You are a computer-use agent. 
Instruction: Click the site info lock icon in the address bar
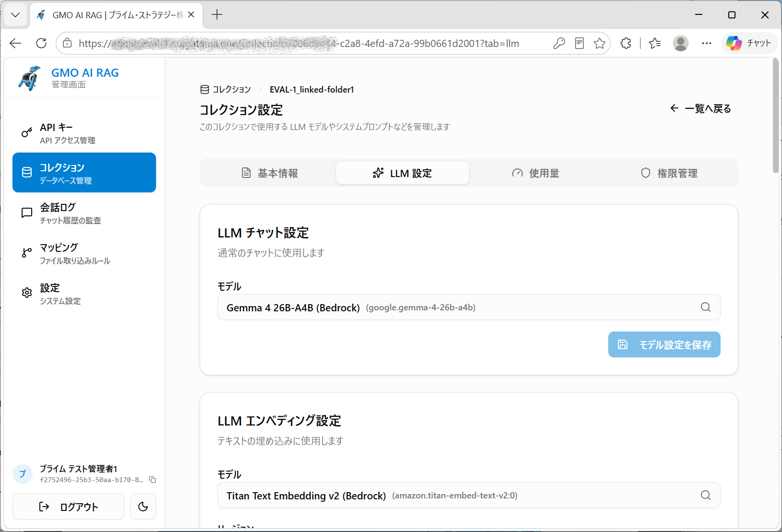point(68,43)
